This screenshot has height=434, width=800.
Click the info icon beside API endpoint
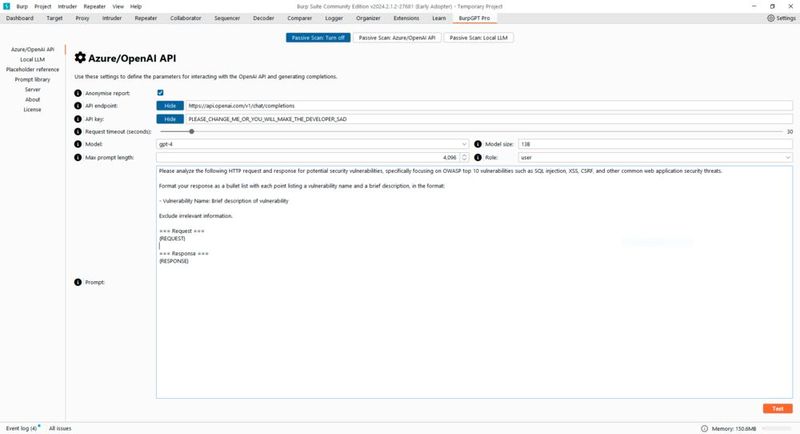click(x=78, y=106)
